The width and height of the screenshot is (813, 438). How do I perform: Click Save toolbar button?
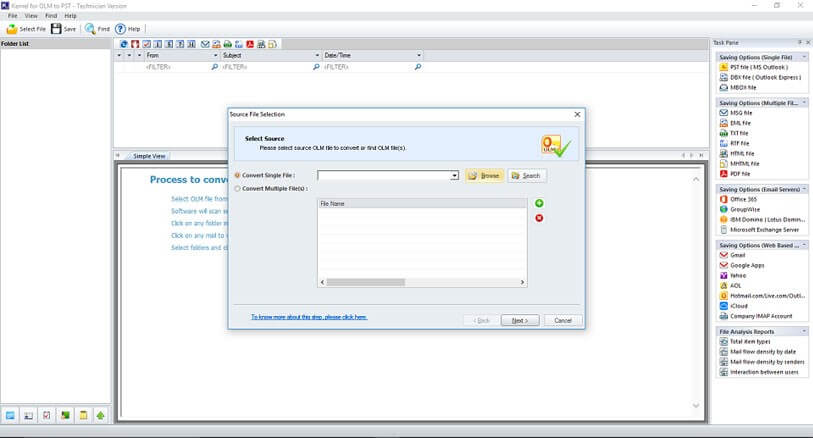[x=63, y=29]
